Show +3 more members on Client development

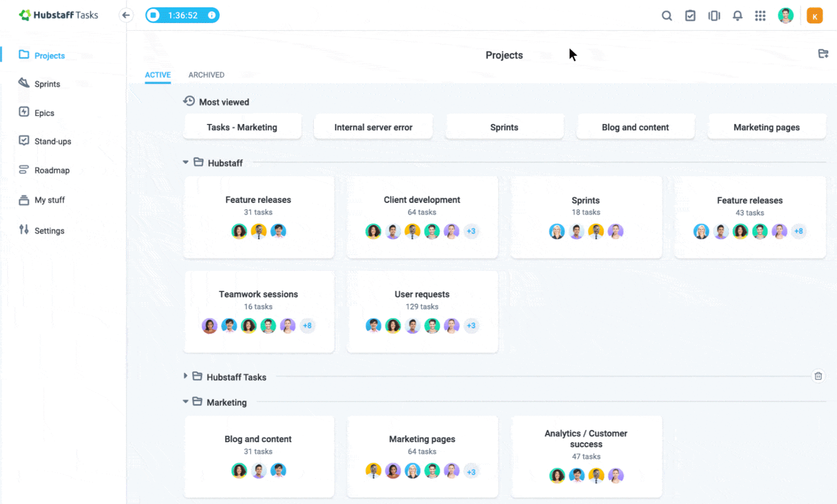(471, 231)
